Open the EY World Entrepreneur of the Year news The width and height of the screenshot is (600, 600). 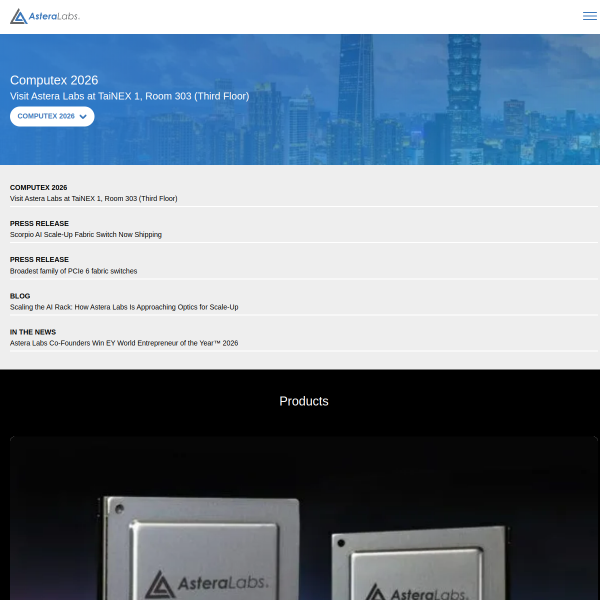point(124,343)
